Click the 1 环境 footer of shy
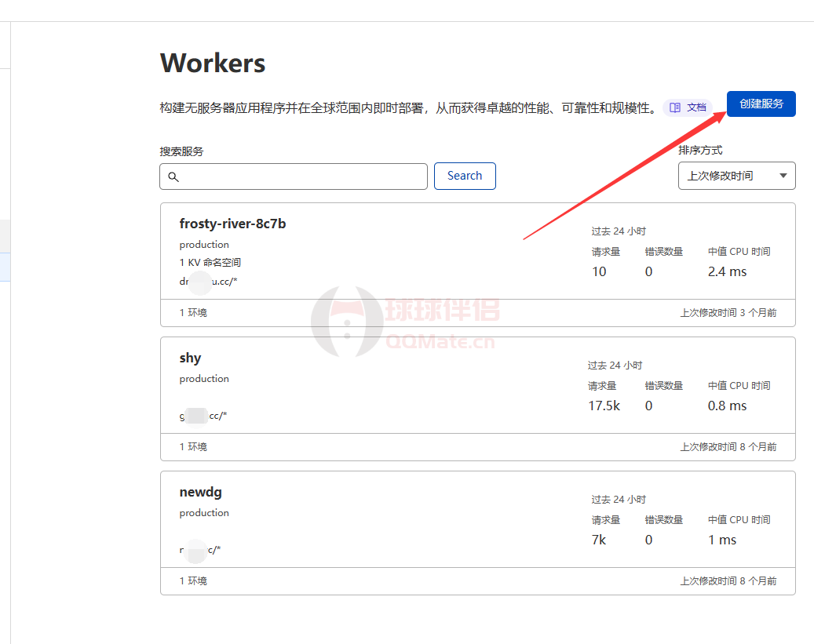This screenshot has height=644, width=814. [193, 446]
